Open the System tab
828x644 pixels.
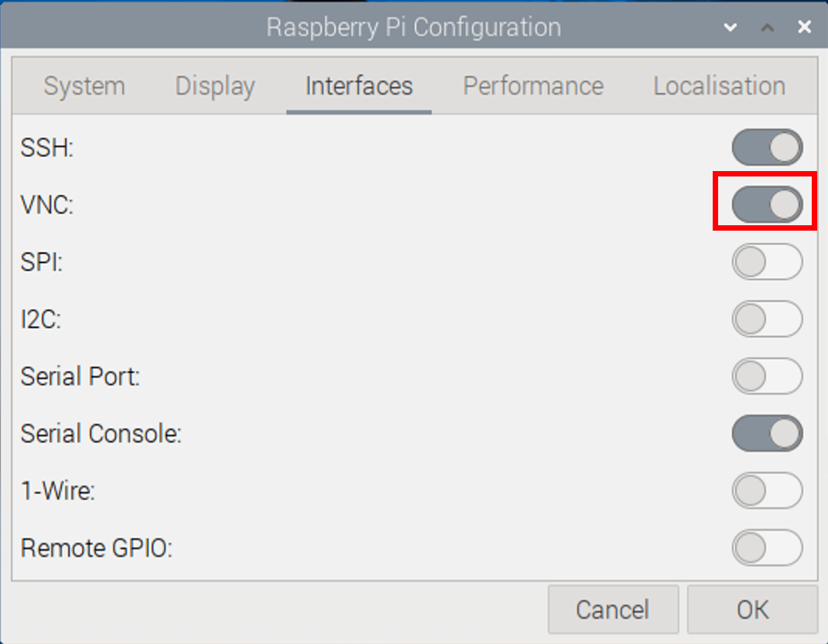coord(84,86)
